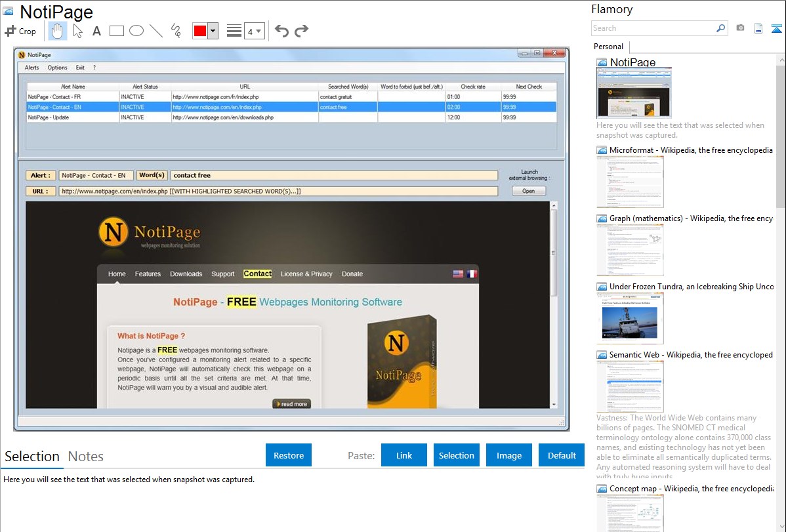
Task: Click the red color swatch
Action: (200, 31)
